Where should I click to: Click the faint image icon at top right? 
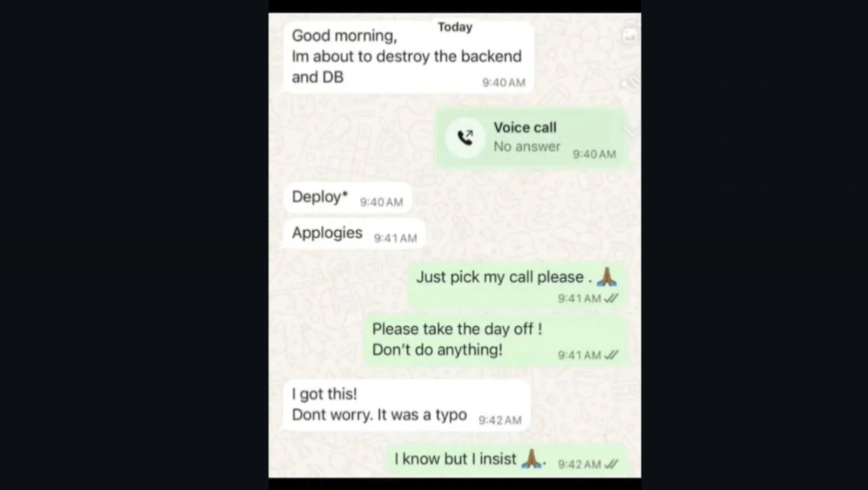tap(629, 36)
